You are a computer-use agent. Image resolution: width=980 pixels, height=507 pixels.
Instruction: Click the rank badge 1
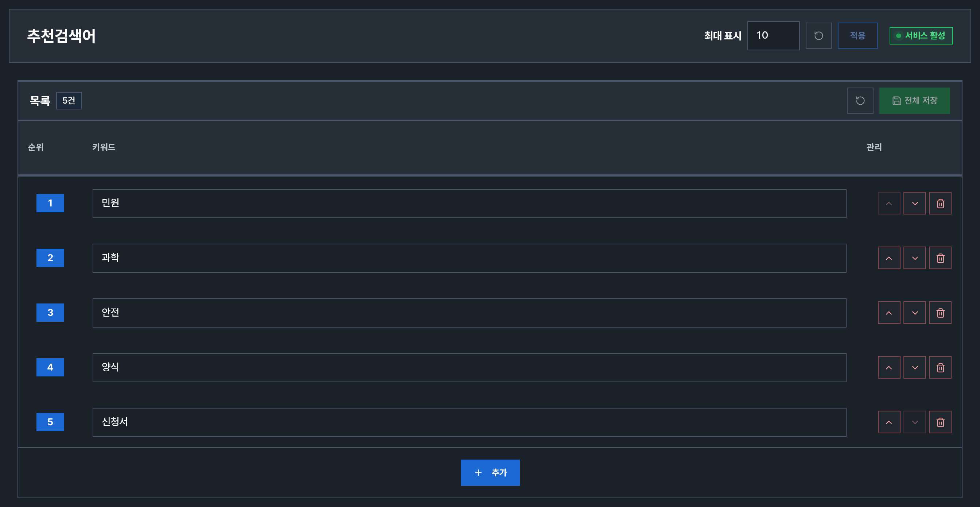pos(50,203)
